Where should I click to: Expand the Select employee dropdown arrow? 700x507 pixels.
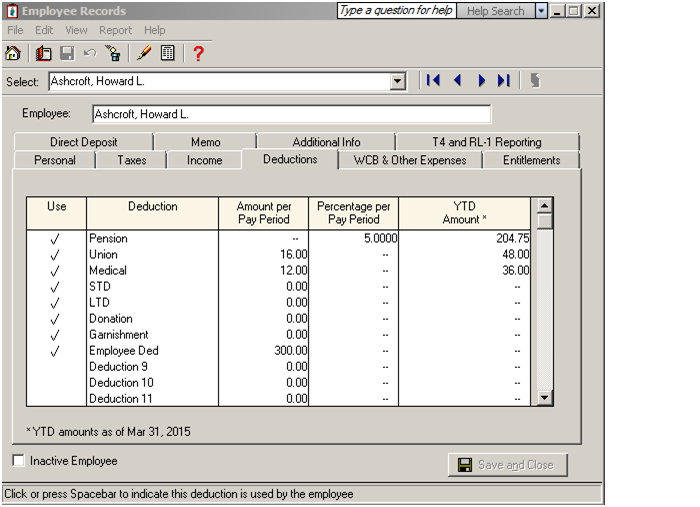coord(397,82)
